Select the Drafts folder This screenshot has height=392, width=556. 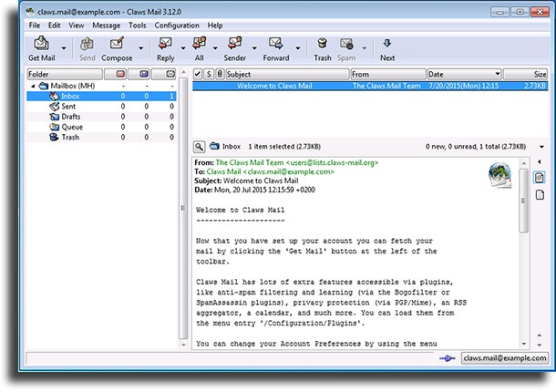point(101,117)
